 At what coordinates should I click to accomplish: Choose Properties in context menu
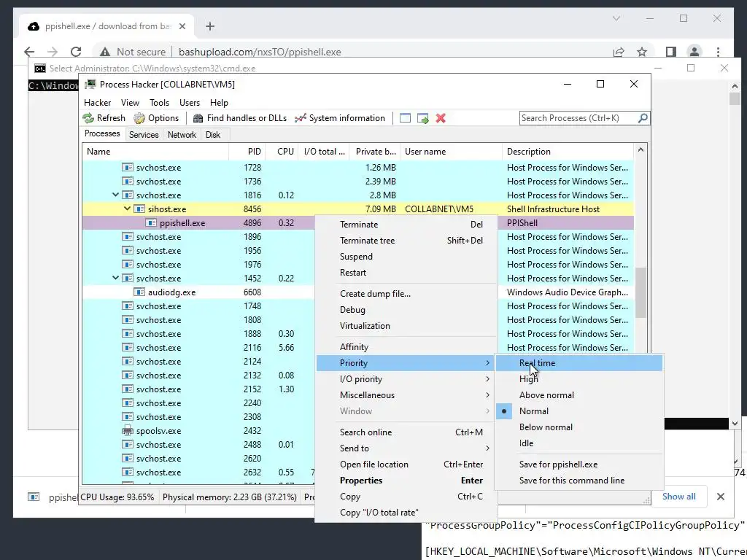[406, 481]
